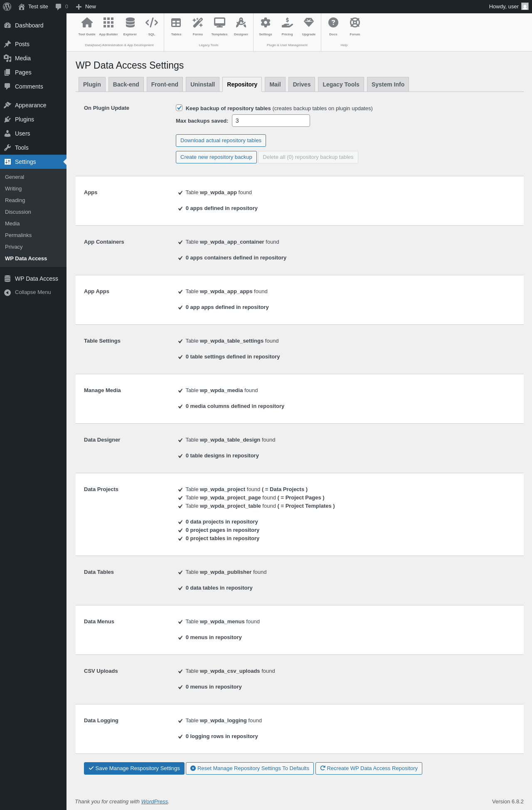Open Test site home link
This screenshot has width=532, height=810.
pos(33,7)
